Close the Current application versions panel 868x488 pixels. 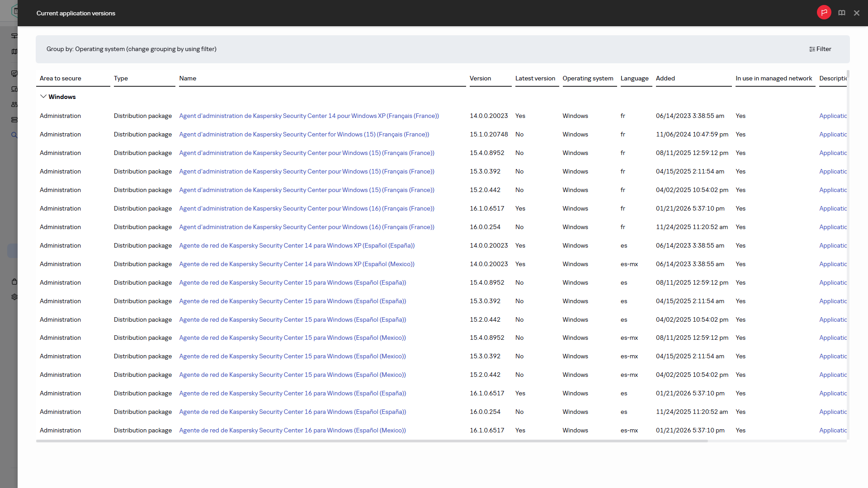tap(857, 13)
